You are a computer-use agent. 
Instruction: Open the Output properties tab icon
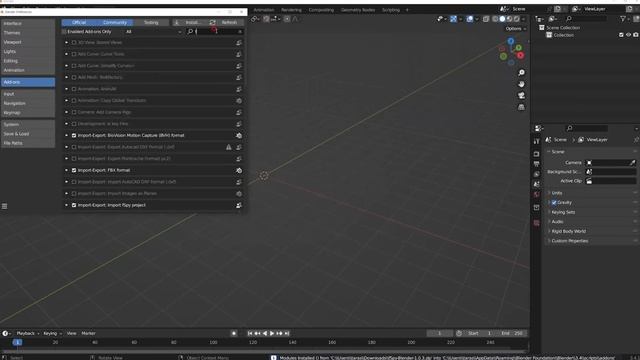pyautogui.click(x=536, y=164)
